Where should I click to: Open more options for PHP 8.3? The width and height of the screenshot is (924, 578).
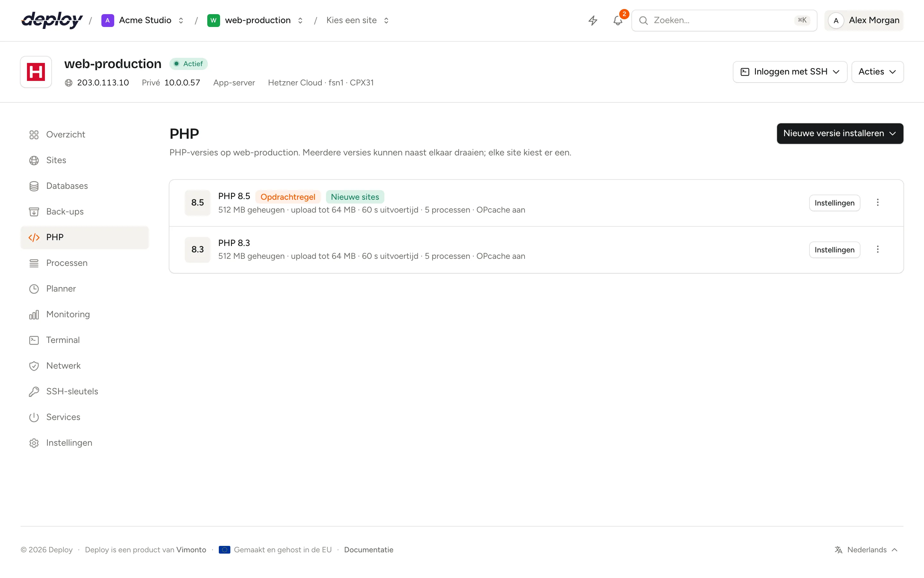pyautogui.click(x=877, y=250)
